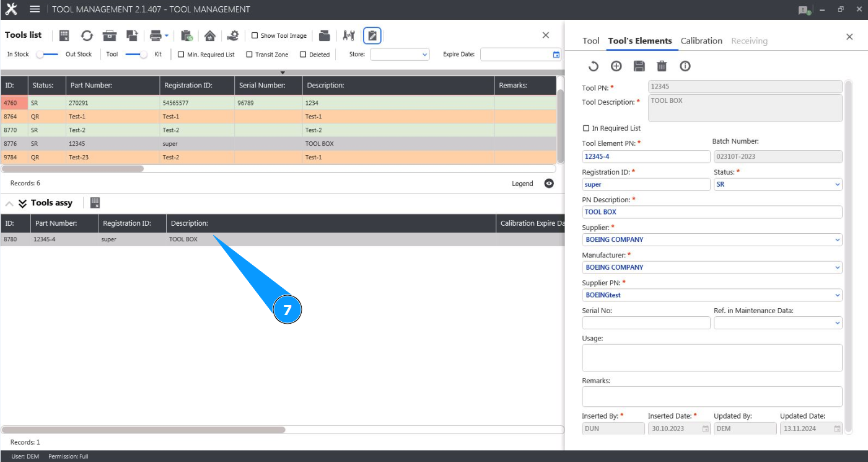The width and height of the screenshot is (868, 462).
Task: Click the Legend eye icon
Action: (x=549, y=184)
